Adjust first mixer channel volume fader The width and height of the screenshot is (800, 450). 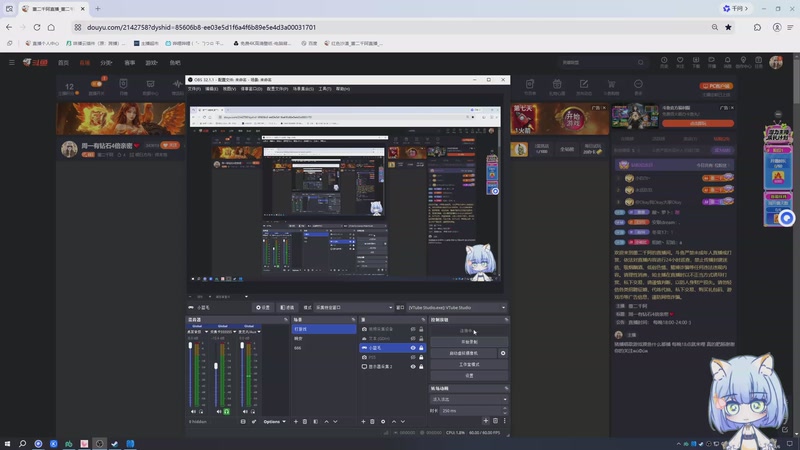pyautogui.click(x=191, y=345)
